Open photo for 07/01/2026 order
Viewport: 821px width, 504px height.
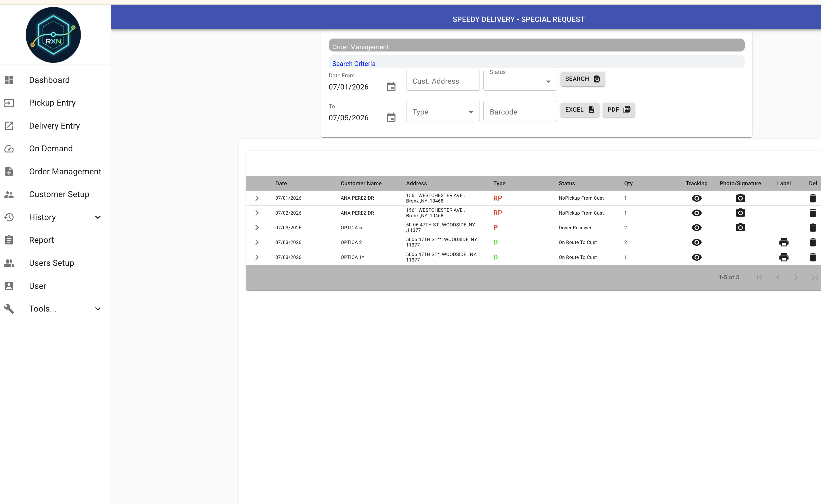pos(740,198)
